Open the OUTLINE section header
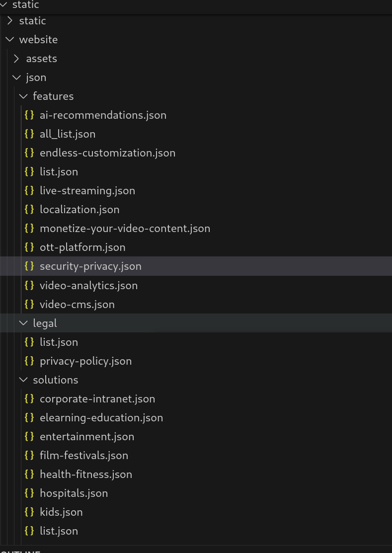392x553 pixels. pos(20,551)
